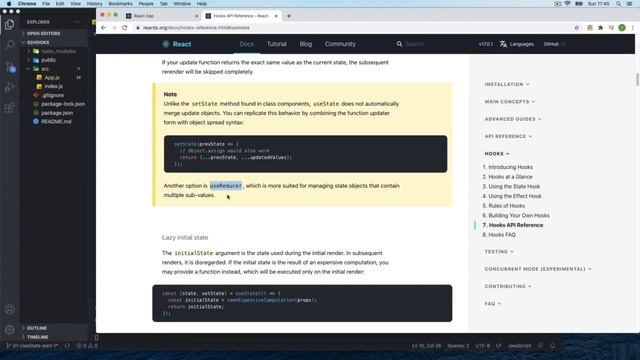The width and height of the screenshot is (640, 360).
Task: Open macOS Spotlight search icon
Action: 619,4
